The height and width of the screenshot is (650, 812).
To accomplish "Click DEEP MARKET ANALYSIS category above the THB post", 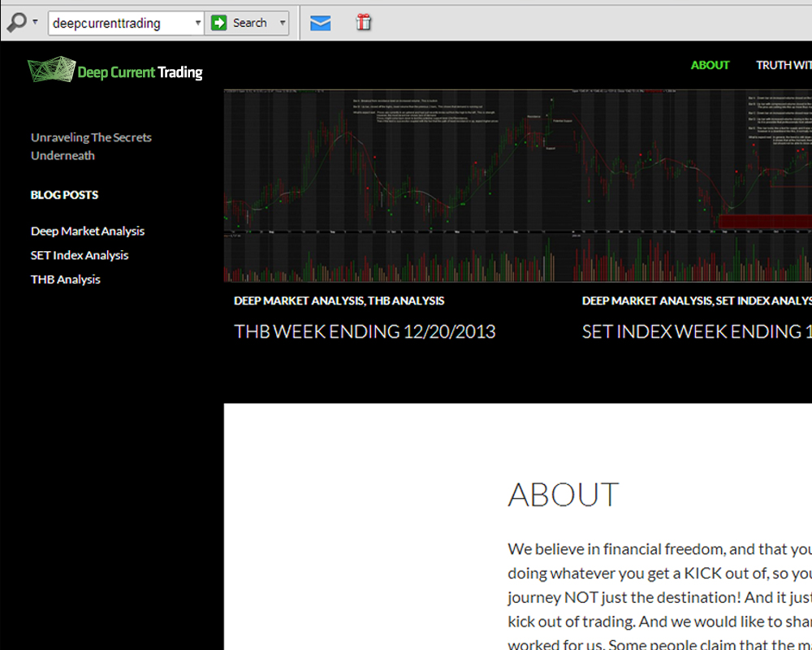I will pyautogui.click(x=299, y=301).
